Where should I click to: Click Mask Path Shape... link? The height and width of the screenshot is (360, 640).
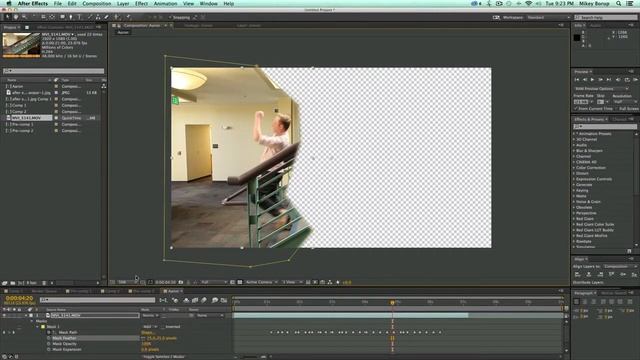point(147,332)
